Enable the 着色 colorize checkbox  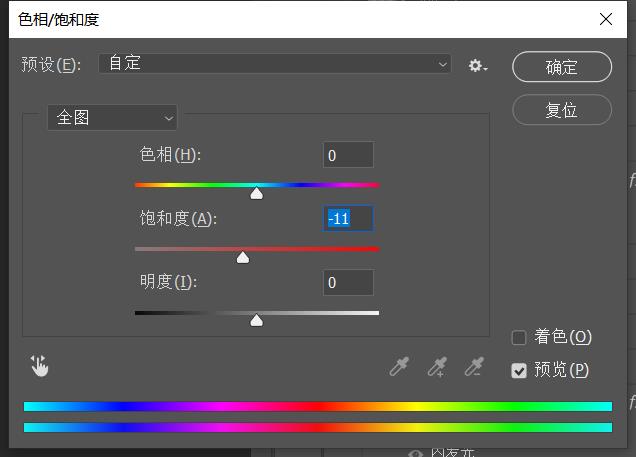[x=519, y=337]
